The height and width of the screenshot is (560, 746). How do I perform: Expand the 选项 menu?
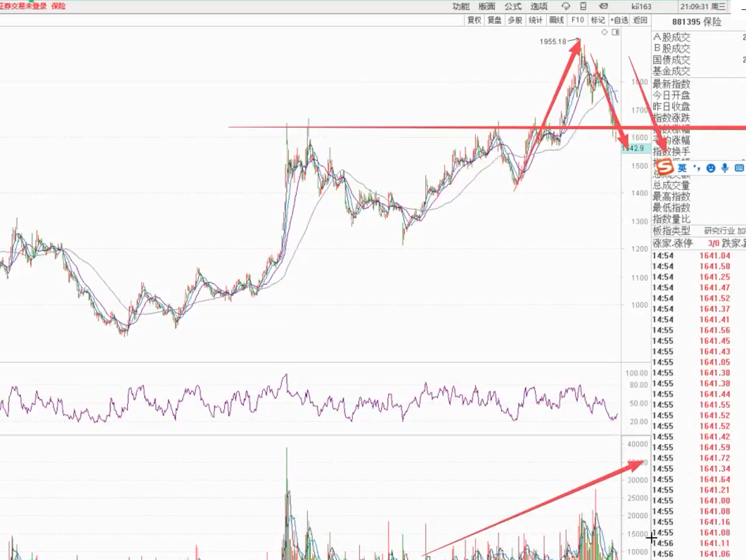(539, 7)
